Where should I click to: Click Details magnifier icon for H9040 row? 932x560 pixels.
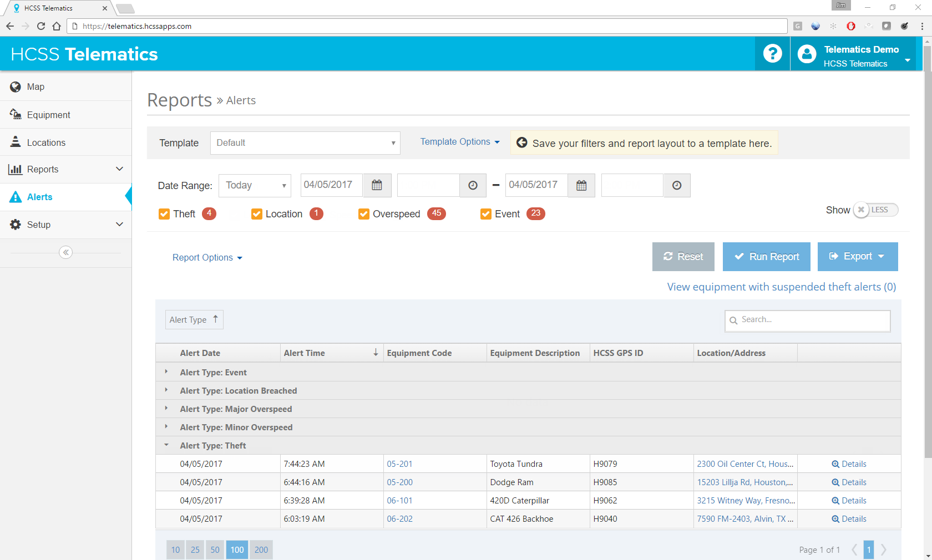click(x=835, y=519)
